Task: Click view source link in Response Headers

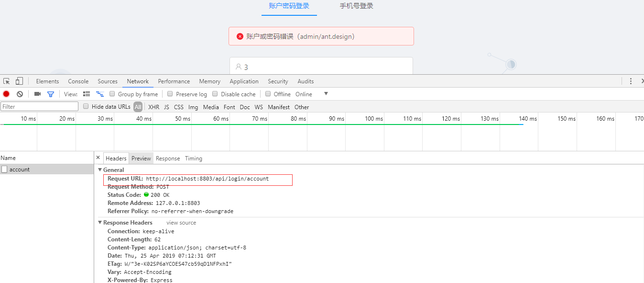Action: coord(181,223)
